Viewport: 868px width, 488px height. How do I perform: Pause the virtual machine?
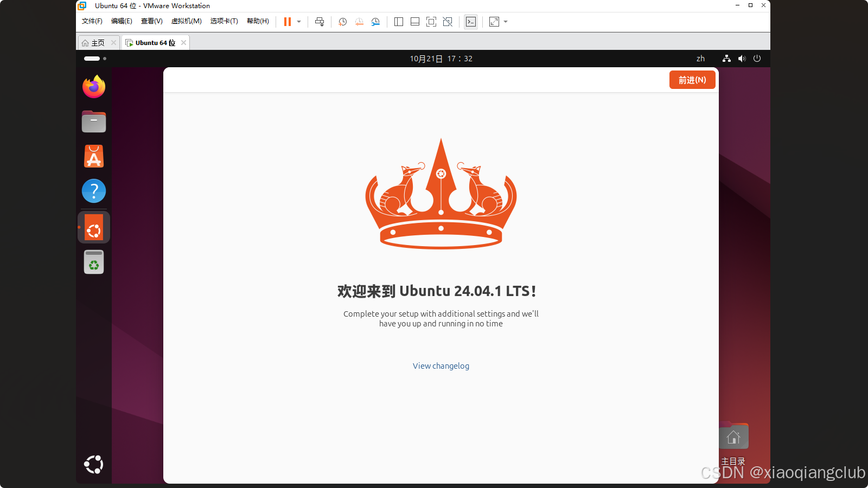click(x=288, y=22)
